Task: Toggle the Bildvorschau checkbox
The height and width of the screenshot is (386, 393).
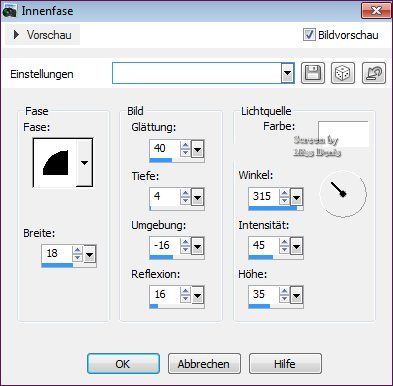Action: point(309,35)
